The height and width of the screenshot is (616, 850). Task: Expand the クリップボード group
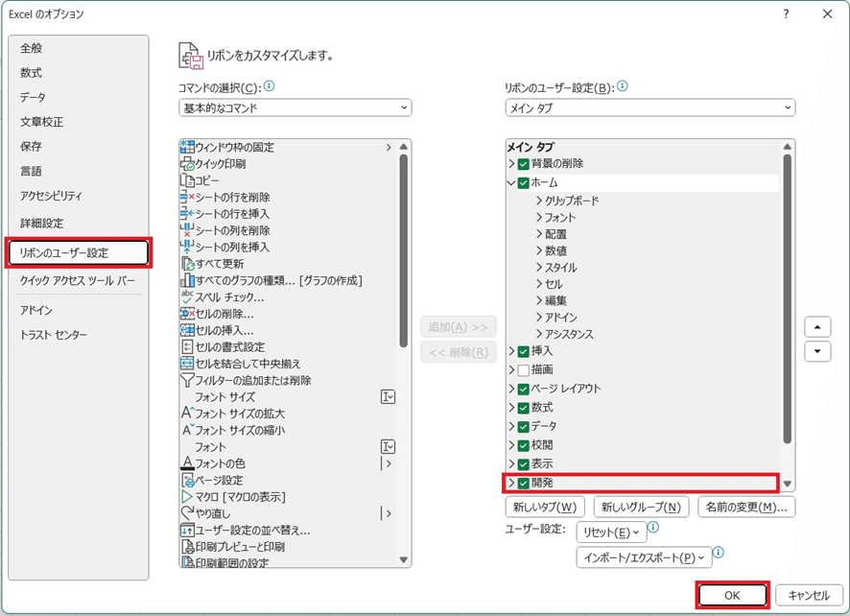(x=539, y=201)
